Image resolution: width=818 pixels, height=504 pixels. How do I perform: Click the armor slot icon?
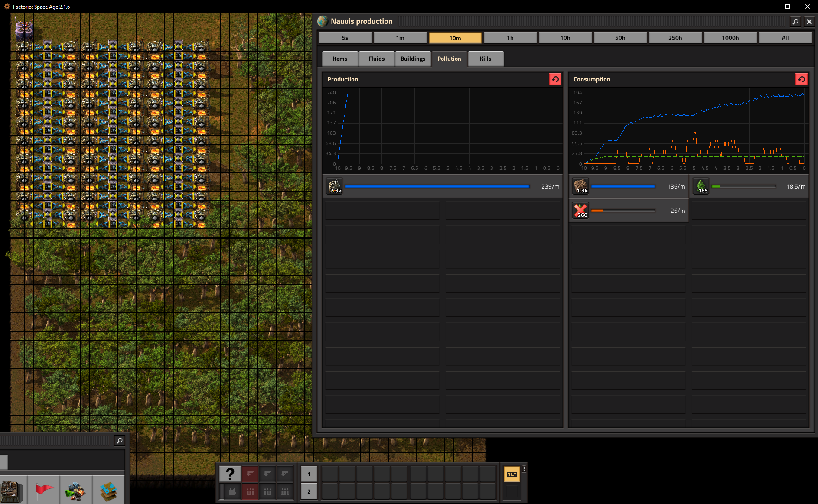tap(232, 491)
